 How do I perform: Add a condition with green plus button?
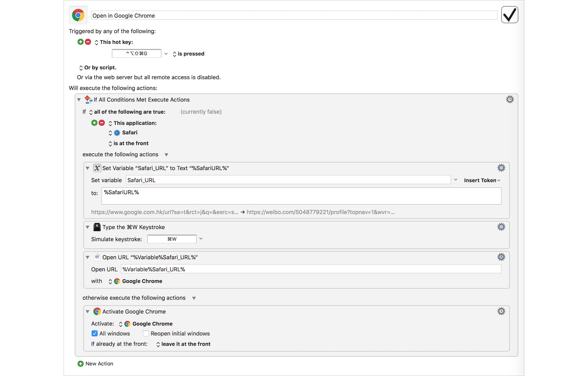(94, 123)
